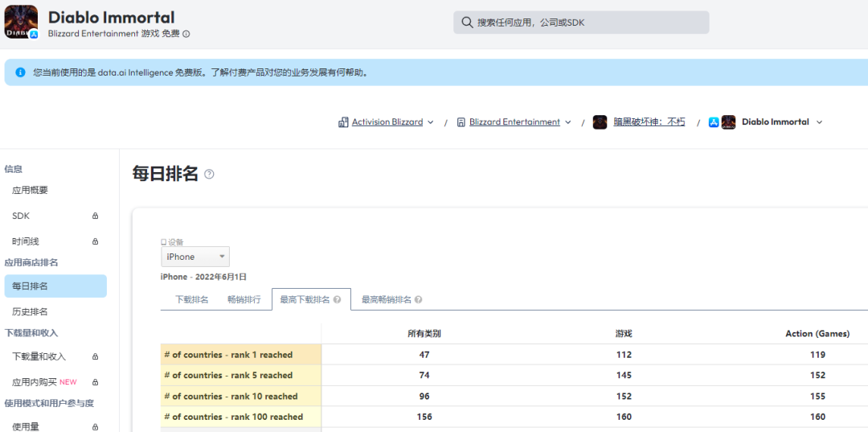Click the Blizzard Entertainment publisher text under title
Viewport: 868px width, 432px height.
pyautogui.click(x=93, y=34)
